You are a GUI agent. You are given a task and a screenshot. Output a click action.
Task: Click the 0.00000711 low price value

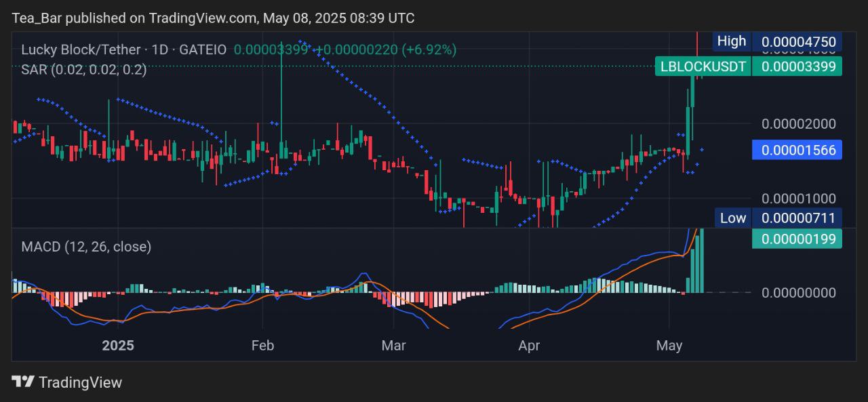[x=797, y=218]
